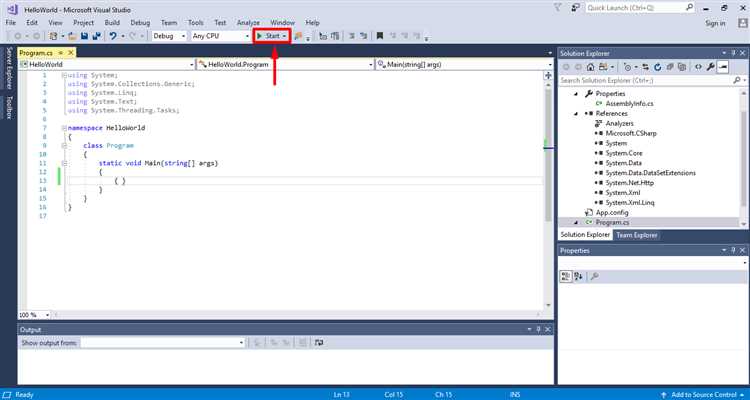The image size is (750, 400).
Task: Select System.Net.Http reference in tree
Action: (629, 183)
